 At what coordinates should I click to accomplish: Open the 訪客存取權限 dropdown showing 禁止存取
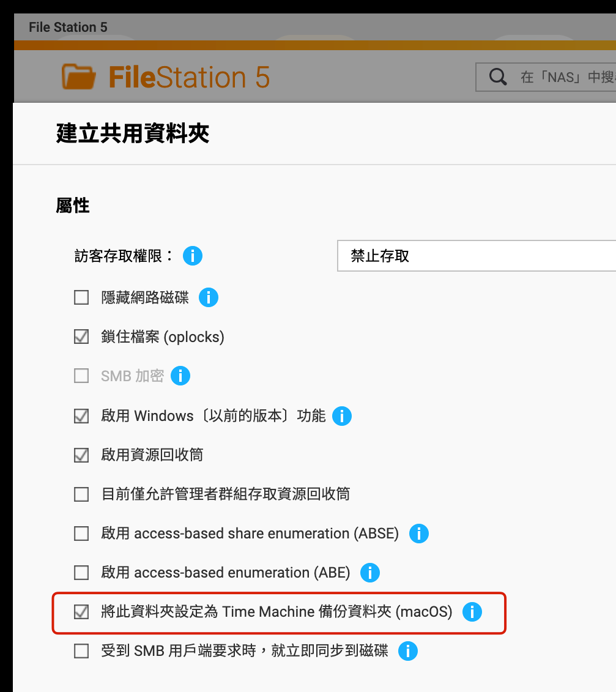pyautogui.click(x=476, y=256)
